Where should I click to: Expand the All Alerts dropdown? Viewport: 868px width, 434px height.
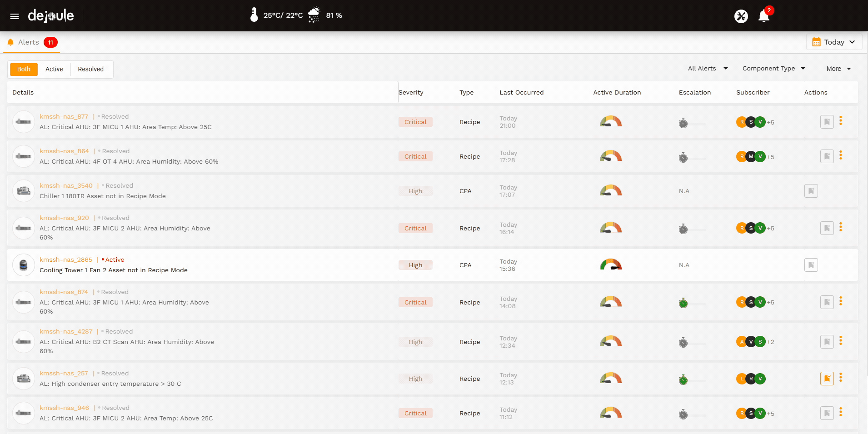707,69
